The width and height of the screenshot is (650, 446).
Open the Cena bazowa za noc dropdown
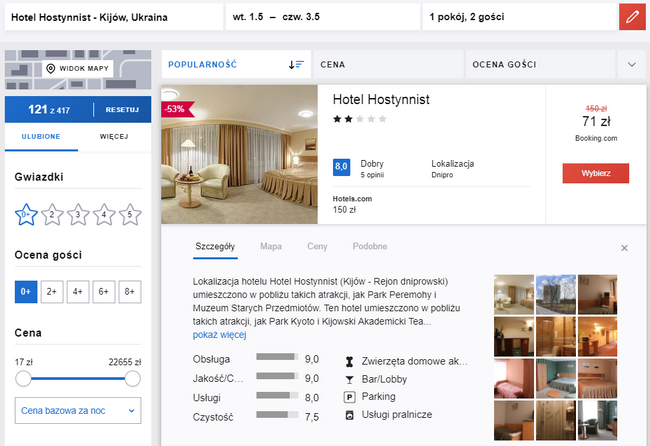click(78, 411)
